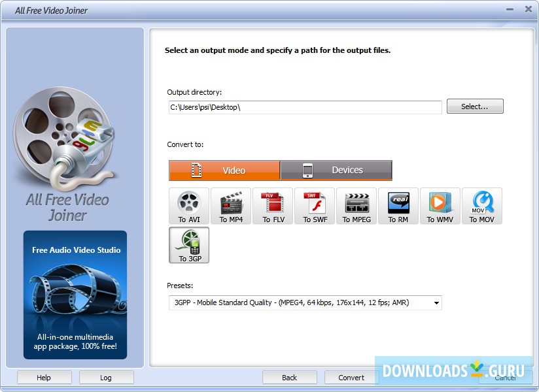Click the output directory path field

coord(305,107)
